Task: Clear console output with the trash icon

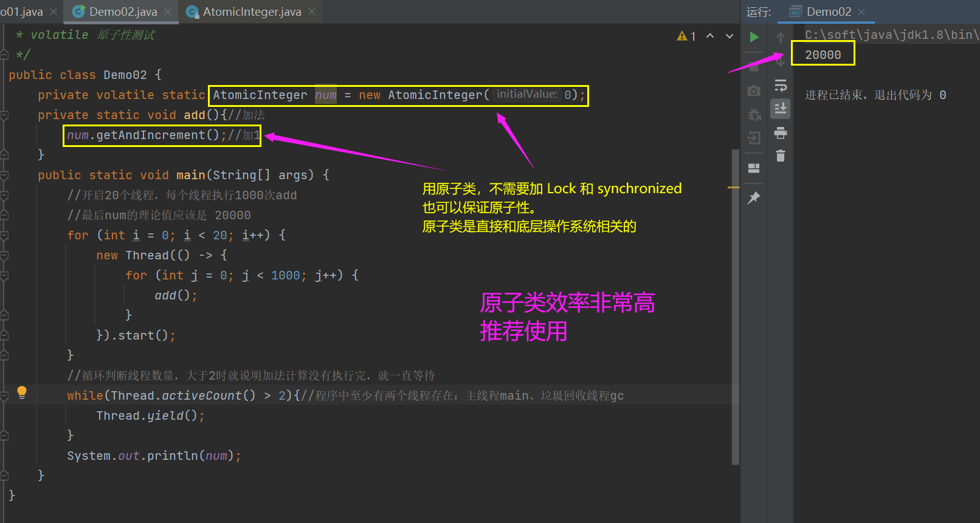Action: click(x=781, y=156)
